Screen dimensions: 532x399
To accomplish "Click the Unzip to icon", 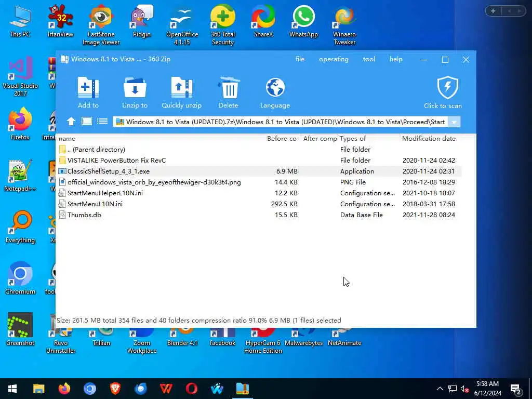I will (x=135, y=92).
